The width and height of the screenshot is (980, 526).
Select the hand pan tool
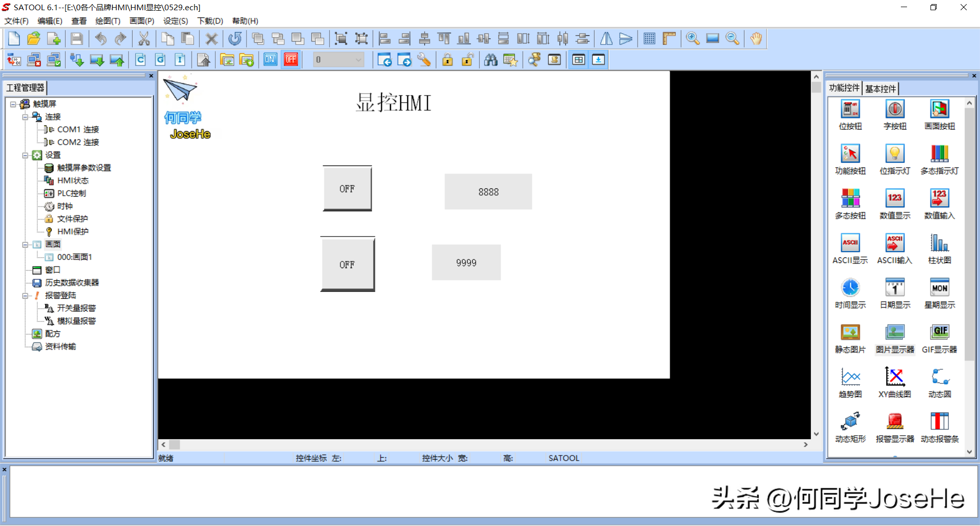pos(756,39)
